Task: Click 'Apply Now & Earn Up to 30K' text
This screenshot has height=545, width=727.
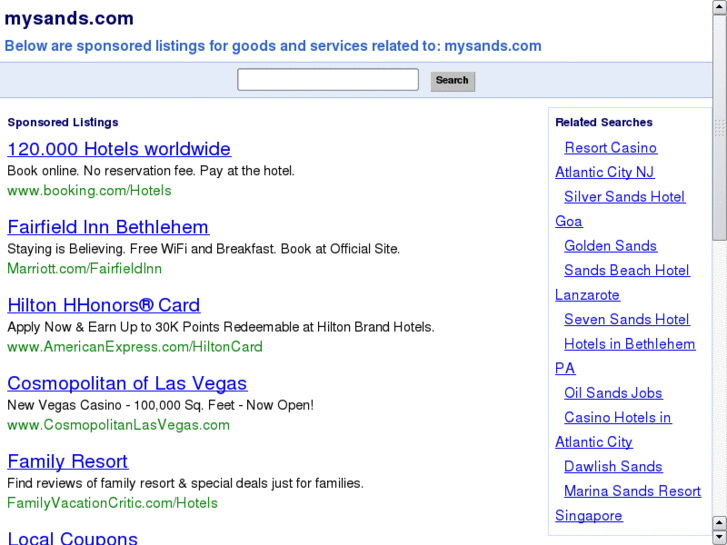Action: tap(221, 327)
